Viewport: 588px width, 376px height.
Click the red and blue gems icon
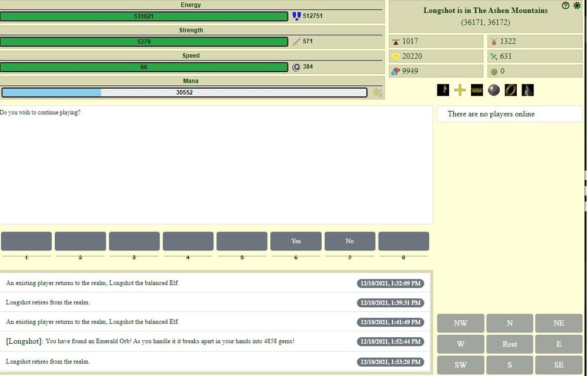tap(396, 71)
